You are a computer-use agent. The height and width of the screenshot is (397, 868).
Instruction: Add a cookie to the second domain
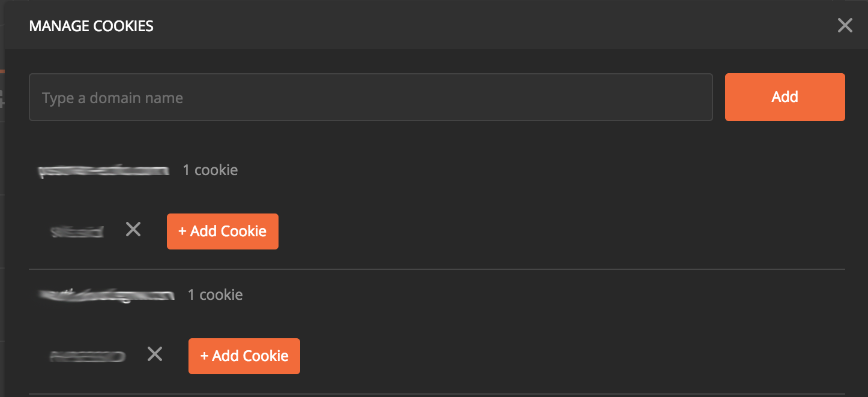point(244,356)
